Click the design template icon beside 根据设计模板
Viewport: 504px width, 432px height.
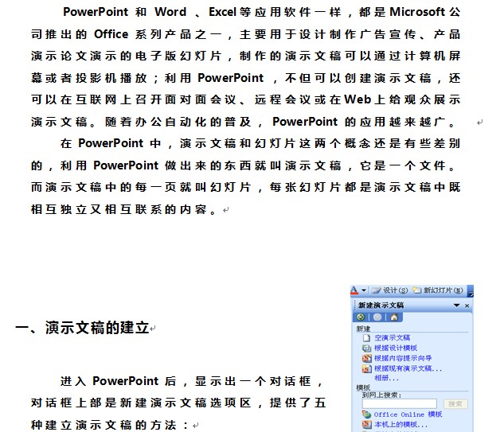tap(366, 348)
